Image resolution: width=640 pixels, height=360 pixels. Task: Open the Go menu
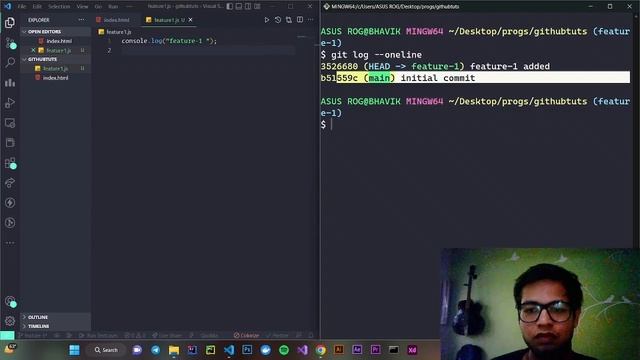98,7
